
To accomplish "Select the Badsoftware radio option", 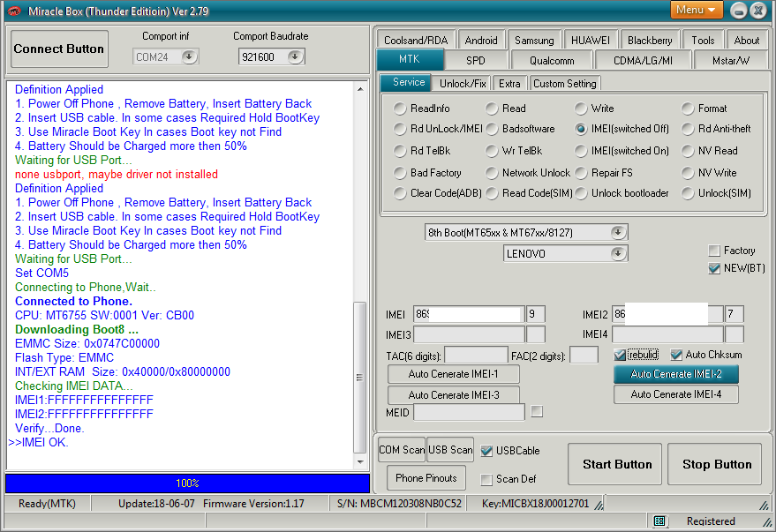I will point(492,129).
